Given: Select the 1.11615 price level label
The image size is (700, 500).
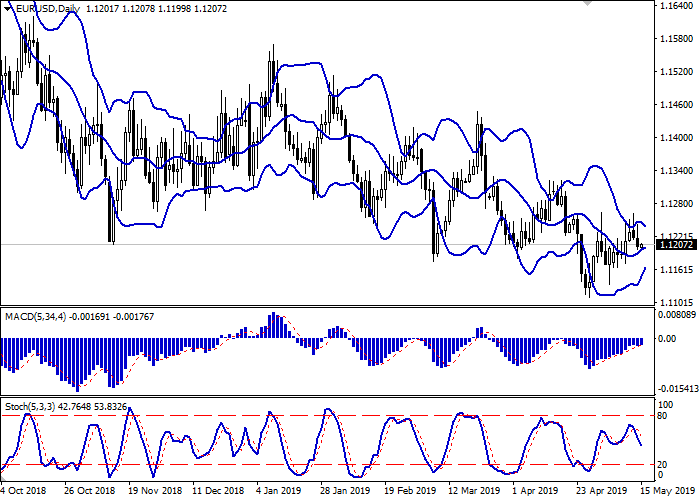Looking at the screenshot, I should 675,270.
